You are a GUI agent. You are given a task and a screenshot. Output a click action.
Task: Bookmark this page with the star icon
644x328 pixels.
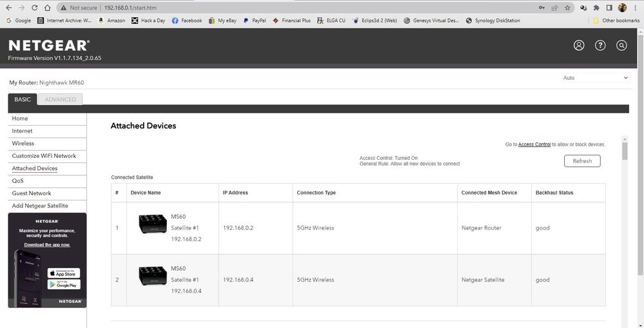567,8
